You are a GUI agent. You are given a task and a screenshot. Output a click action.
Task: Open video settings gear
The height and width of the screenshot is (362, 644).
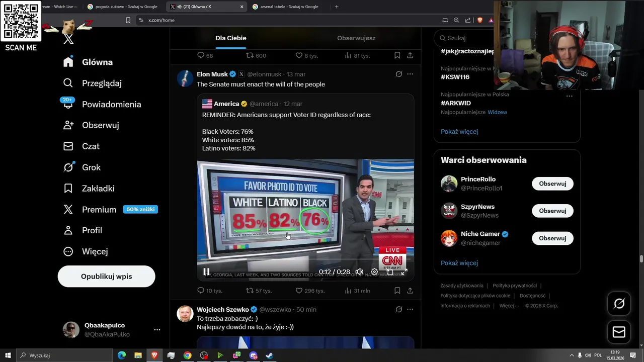[x=374, y=271]
